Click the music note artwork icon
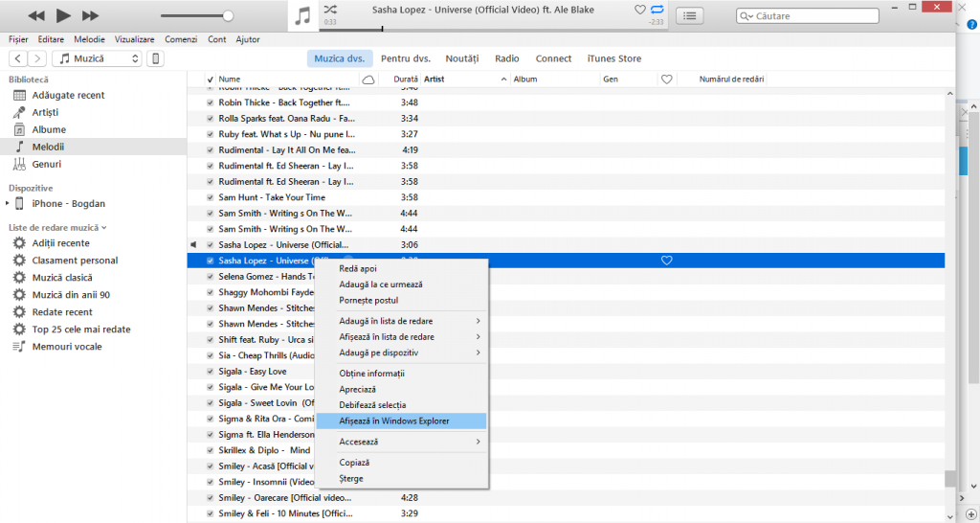 tap(302, 15)
